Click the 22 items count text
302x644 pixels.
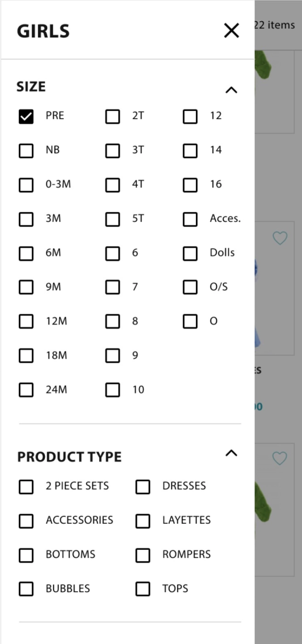tap(275, 25)
